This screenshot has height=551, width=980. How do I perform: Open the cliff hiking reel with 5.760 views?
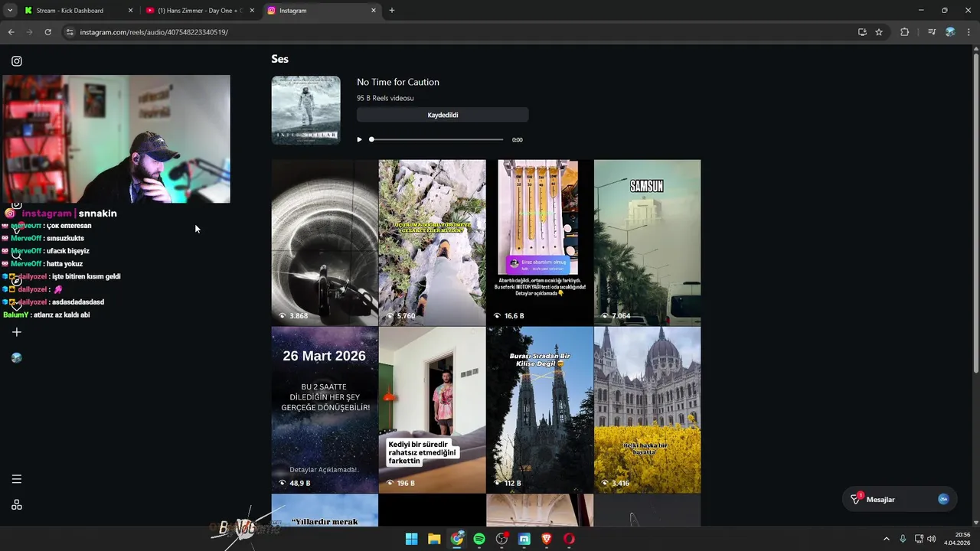point(433,243)
